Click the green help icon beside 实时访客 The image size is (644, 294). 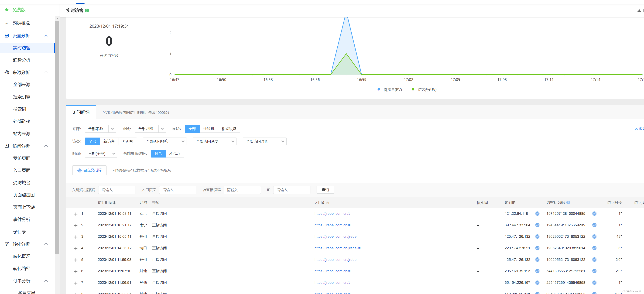tap(87, 11)
